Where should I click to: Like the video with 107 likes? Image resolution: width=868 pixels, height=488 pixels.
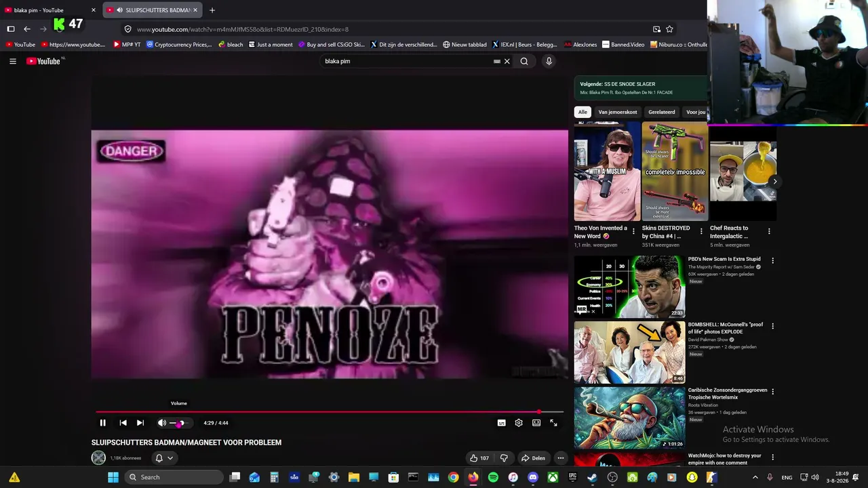click(x=479, y=458)
